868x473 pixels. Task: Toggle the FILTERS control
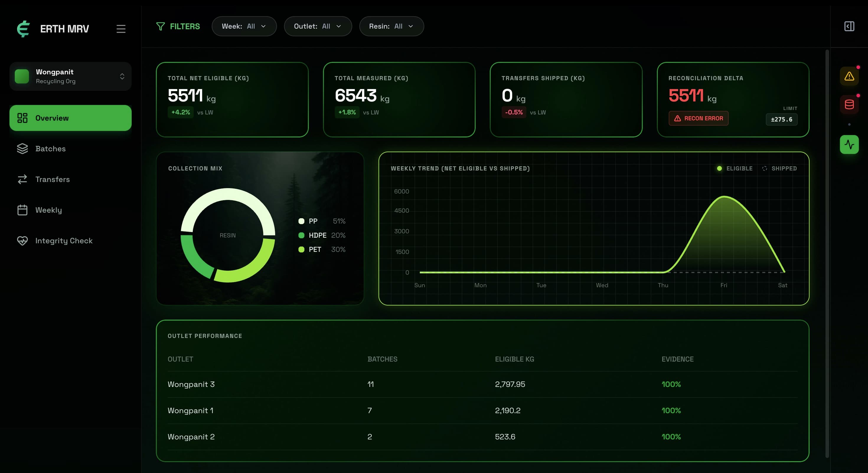(x=178, y=26)
